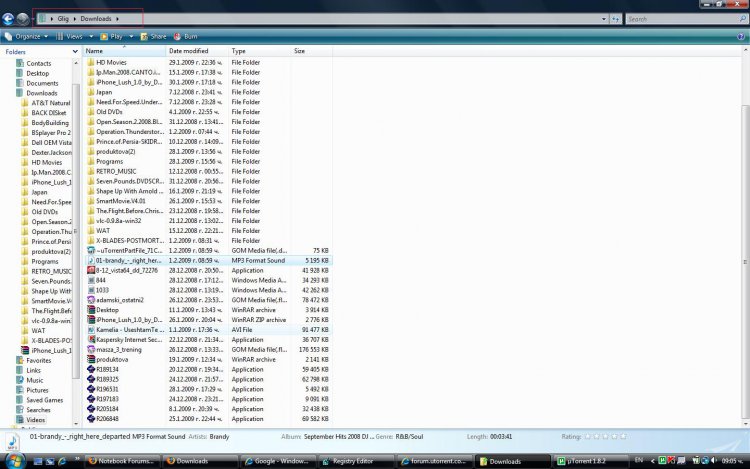Select the Prince.of.Persia-SKIDR folder row
750x469 pixels.
[x=209, y=142]
